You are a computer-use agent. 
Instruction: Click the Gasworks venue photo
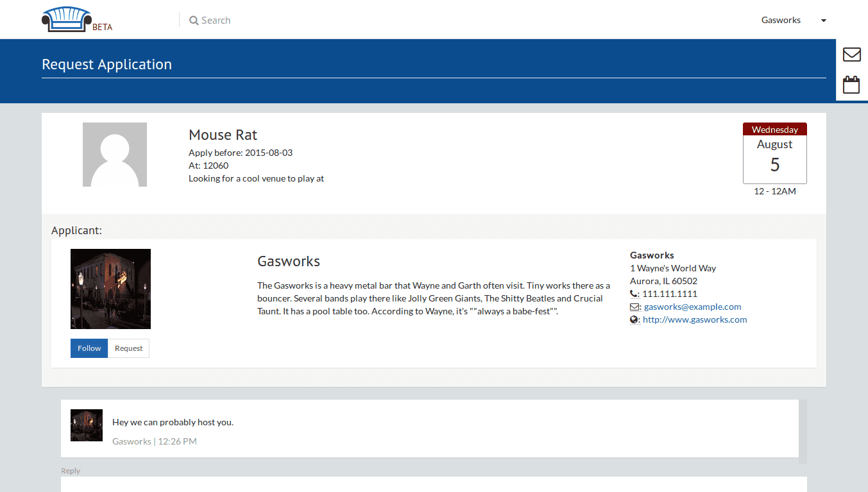(110, 289)
